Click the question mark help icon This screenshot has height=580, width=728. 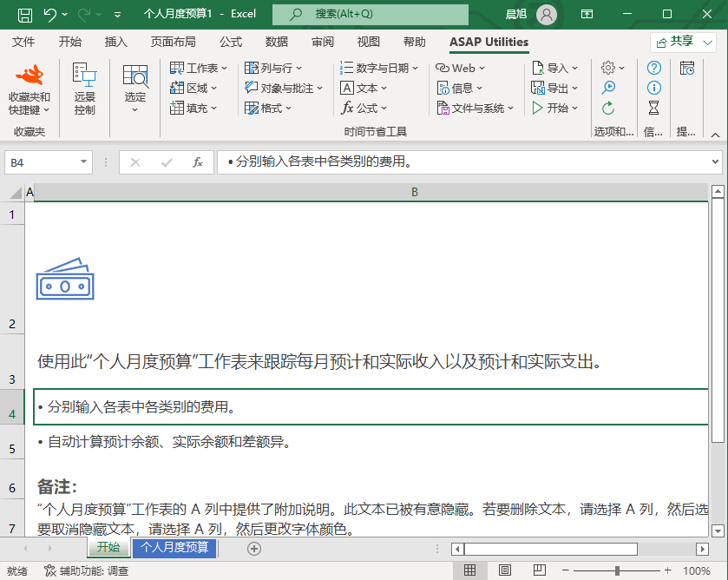(653, 68)
